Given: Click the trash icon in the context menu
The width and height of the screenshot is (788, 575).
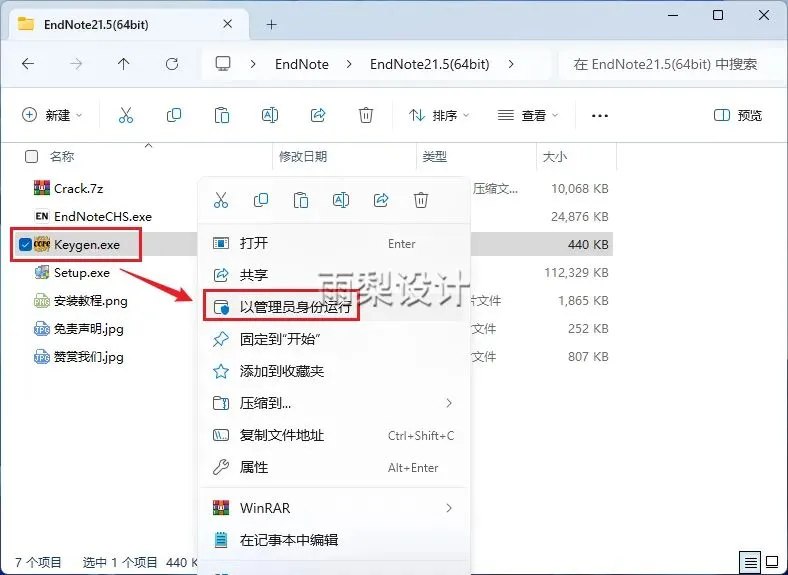Looking at the screenshot, I should click(x=421, y=200).
